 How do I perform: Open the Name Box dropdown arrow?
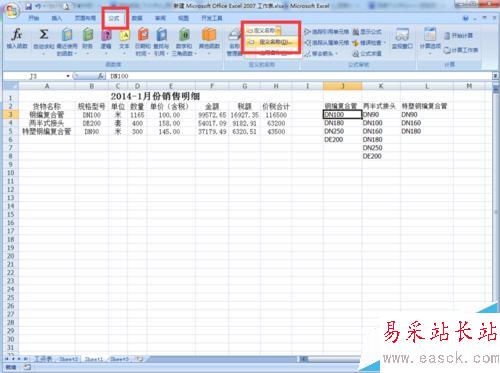coord(68,76)
